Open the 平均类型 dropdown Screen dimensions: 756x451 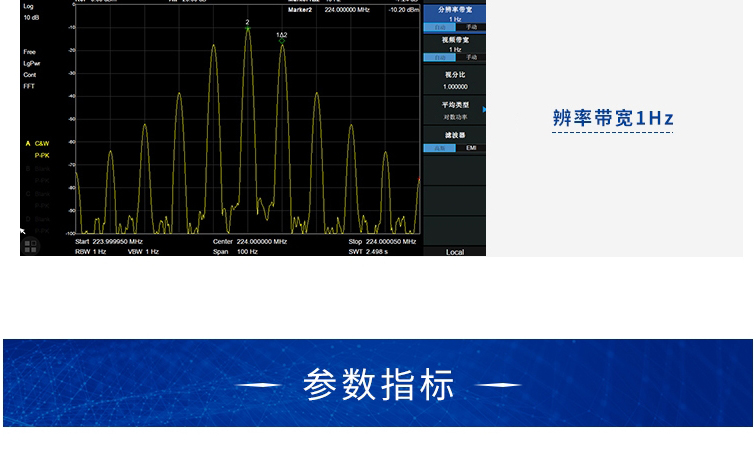(x=455, y=110)
